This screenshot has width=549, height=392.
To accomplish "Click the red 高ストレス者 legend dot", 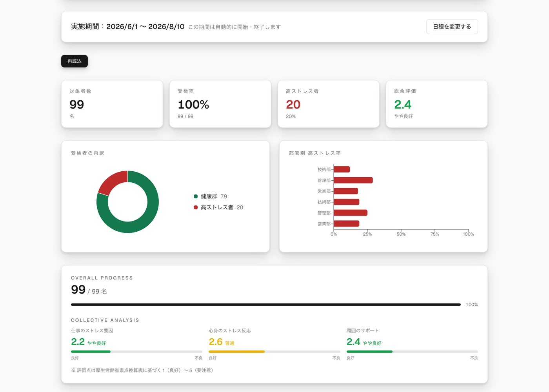I will (x=196, y=207).
